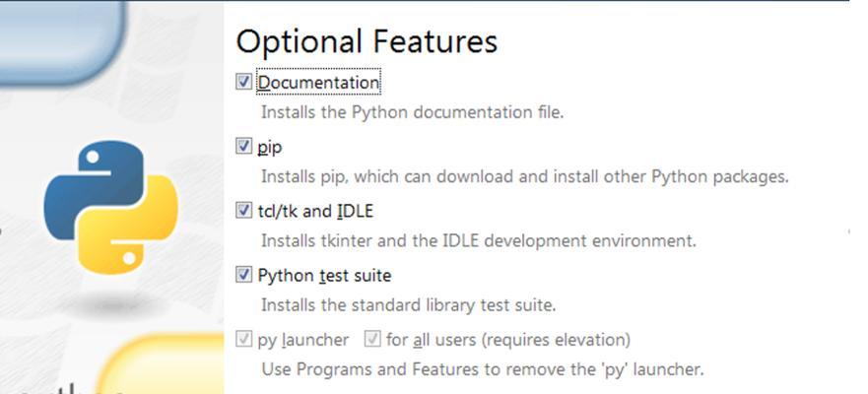This screenshot has height=394, width=868.
Task: Click the Python logo graphic
Action: click(110, 207)
